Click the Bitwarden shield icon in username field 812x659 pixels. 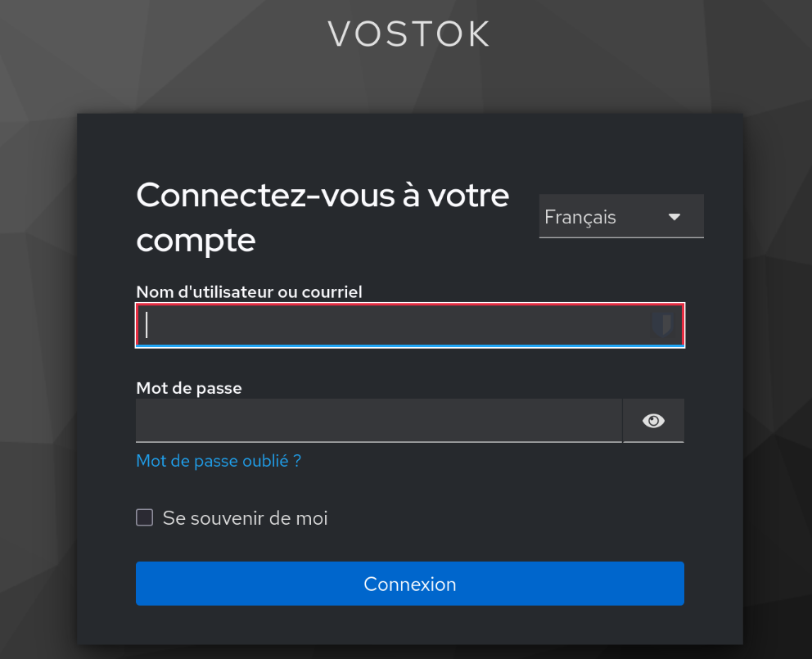click(662, 324)
